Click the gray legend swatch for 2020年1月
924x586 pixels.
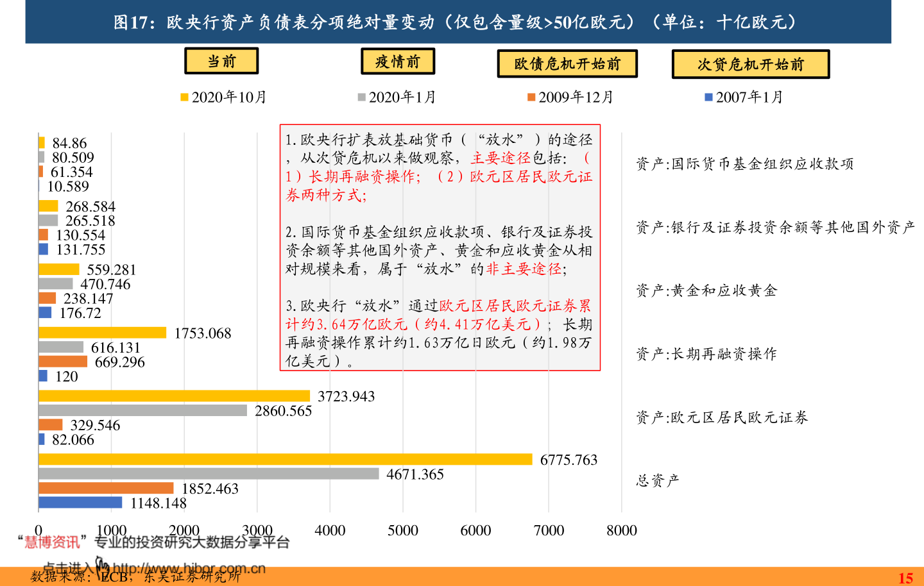coord(362,97)
